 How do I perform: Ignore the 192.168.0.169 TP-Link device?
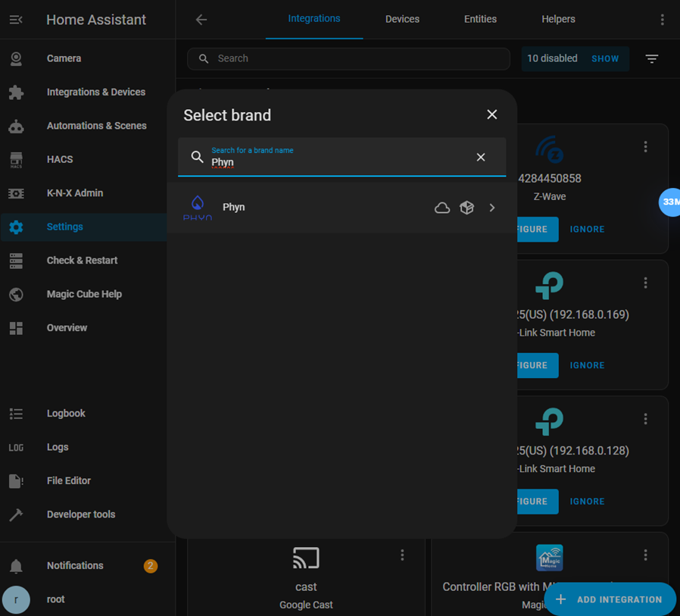[587, 365]
